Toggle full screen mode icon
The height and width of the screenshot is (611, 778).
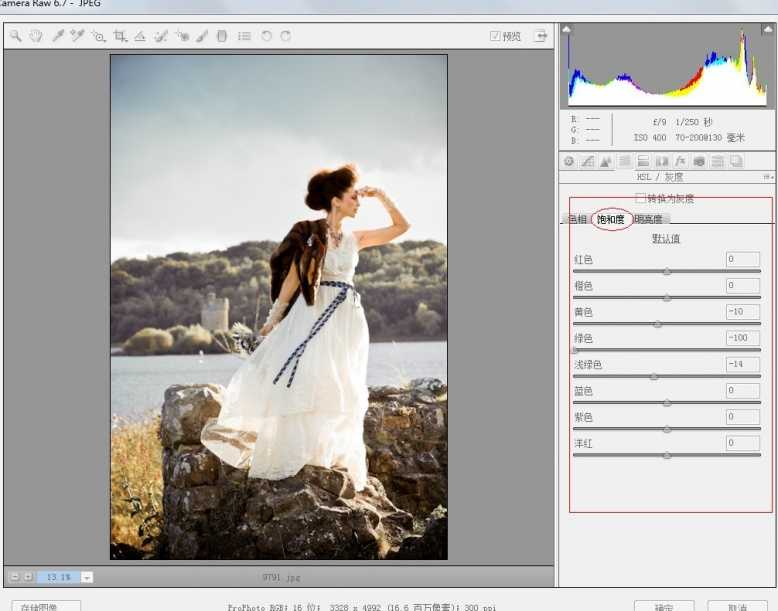541,36
